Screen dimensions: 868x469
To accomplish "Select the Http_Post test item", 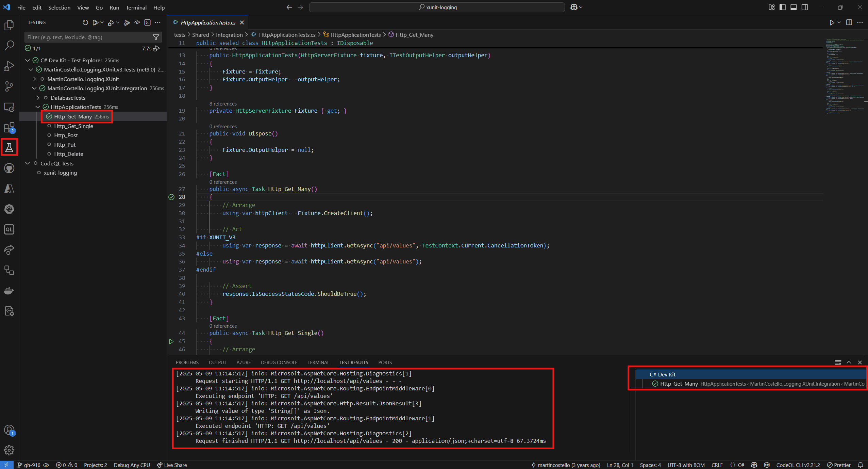I will point(66,135).
